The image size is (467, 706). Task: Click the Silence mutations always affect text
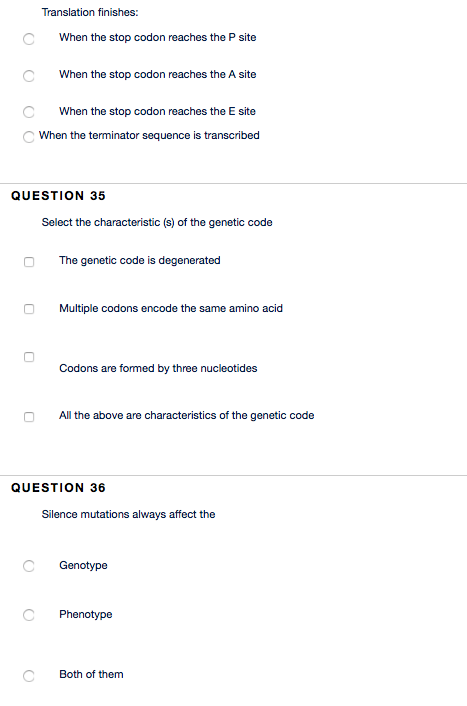point(128,514)
